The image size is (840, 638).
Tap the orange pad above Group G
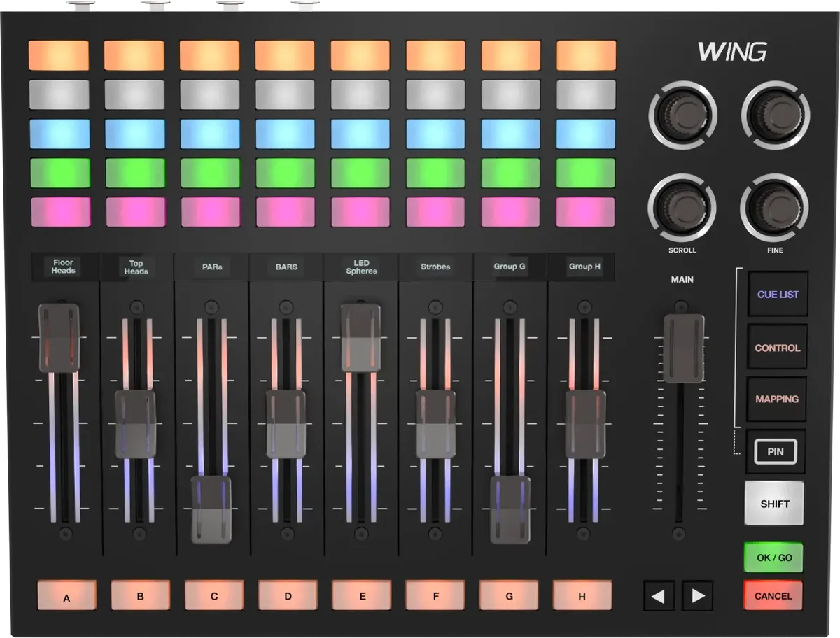(x=511, y=55)
